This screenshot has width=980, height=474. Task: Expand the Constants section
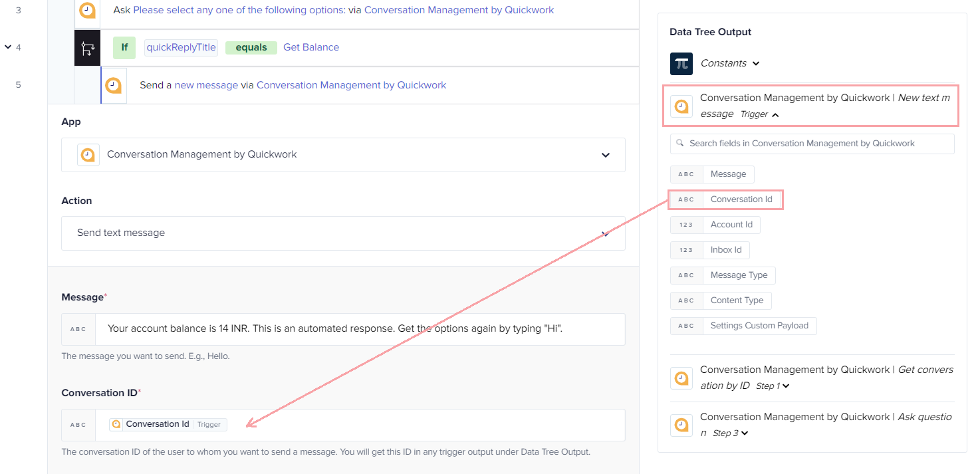(x=756, y=64)
